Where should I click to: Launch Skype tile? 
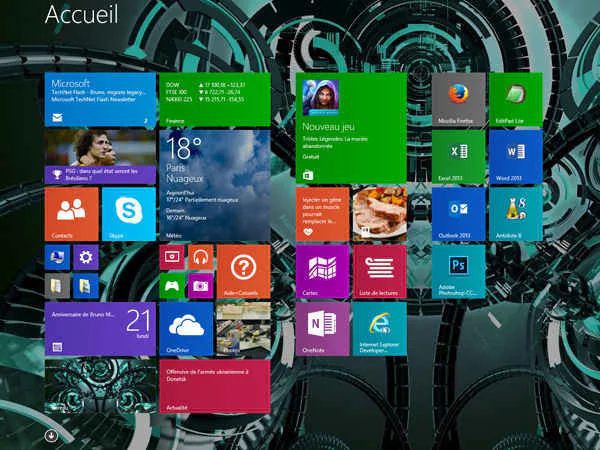click(129, 214)
